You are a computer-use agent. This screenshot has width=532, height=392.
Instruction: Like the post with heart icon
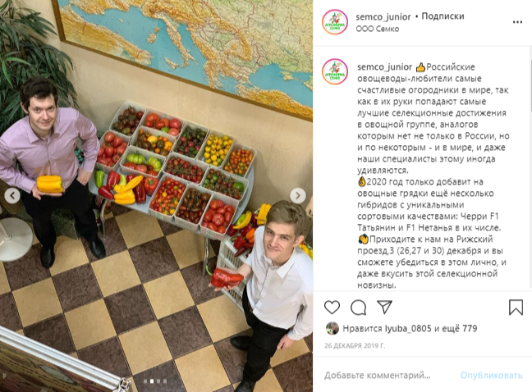[332, 308]
